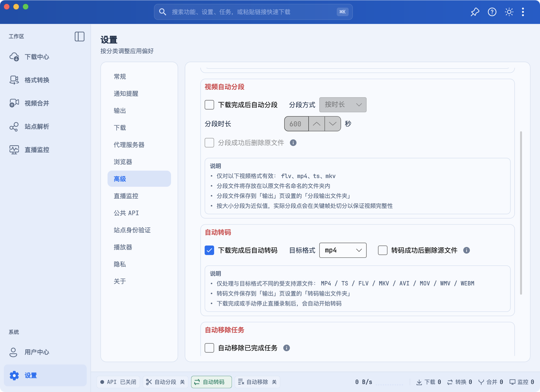This screenshot has height=392, width=540.
Task: Open 用户中心 user center icon
Action: coord(13,352)
